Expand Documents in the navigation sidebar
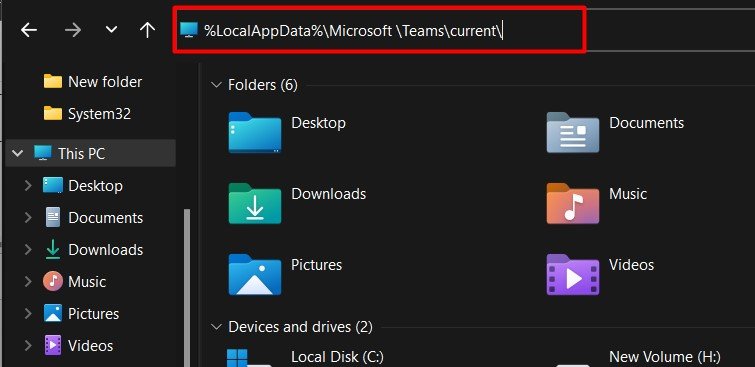Screen dimensions: 755x367 point(28,218)
